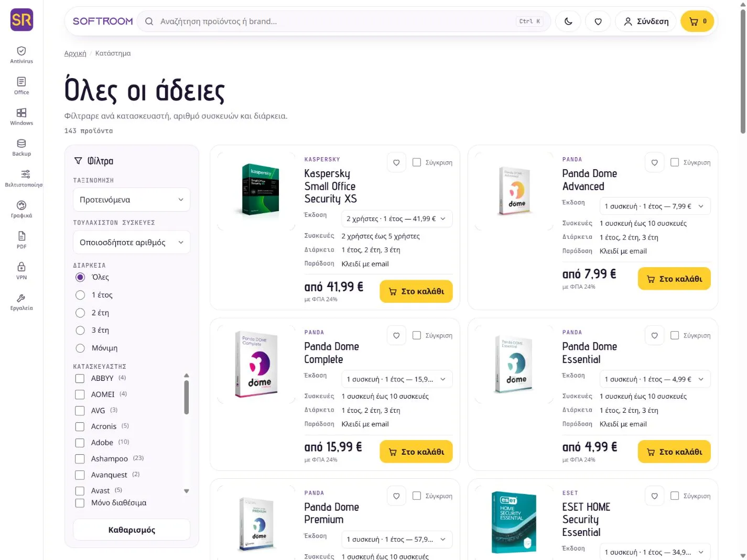Open the Backup category in sidebar

pos(21,147)
